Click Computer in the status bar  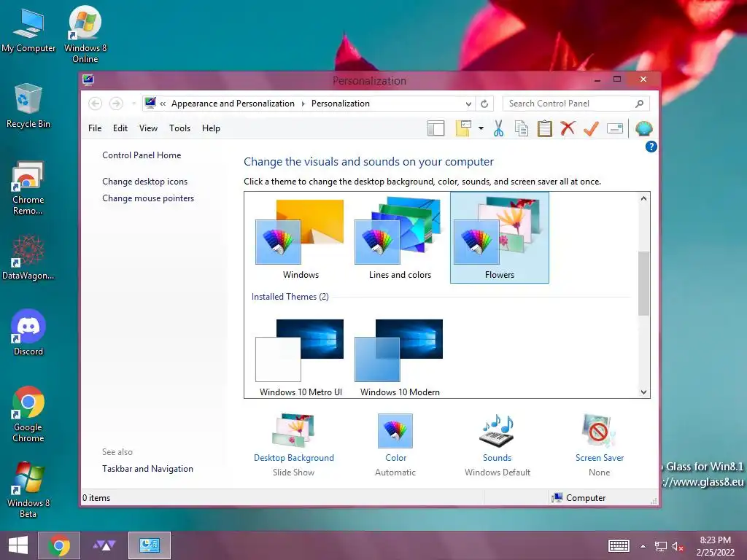(x=578, y=497)
